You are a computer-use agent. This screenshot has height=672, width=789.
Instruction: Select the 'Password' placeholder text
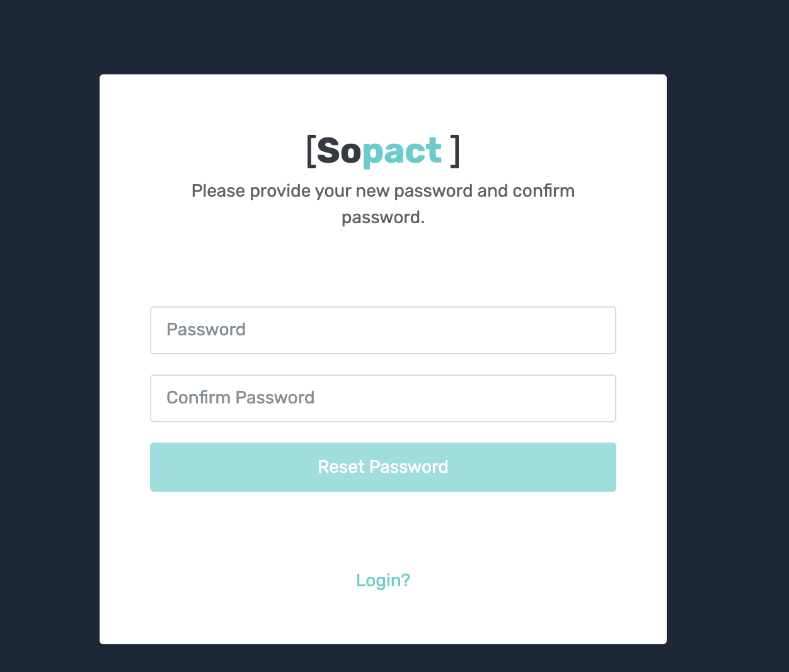(x=206, y=330)
